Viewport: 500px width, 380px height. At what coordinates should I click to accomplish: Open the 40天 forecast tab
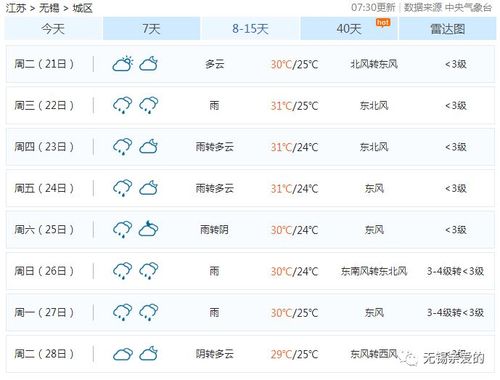(x=349, y=29)
